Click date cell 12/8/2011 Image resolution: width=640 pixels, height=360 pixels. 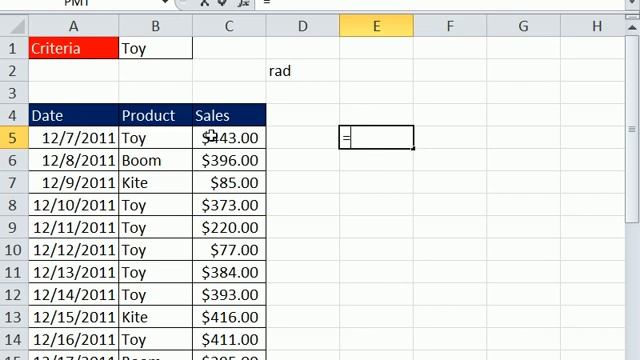[x=73, y=160]
